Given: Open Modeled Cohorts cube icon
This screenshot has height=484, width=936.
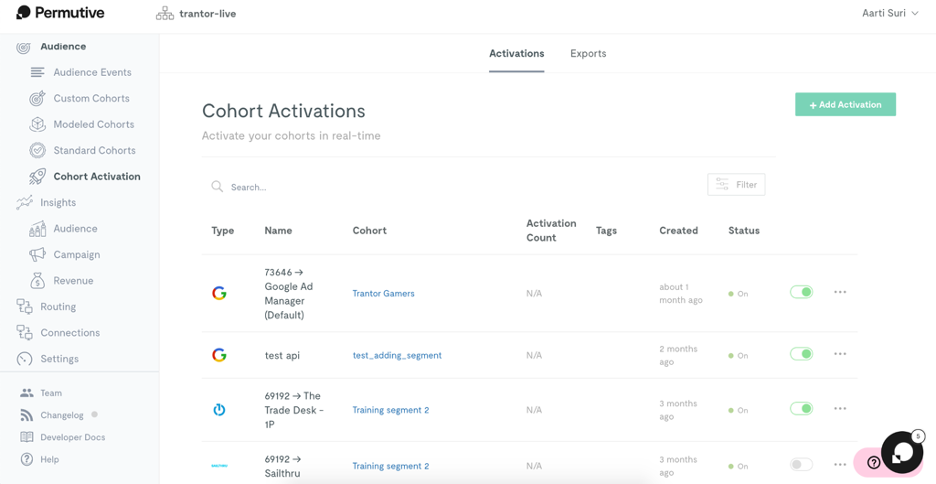Looking at the screenshot, I should click(38, 124).
